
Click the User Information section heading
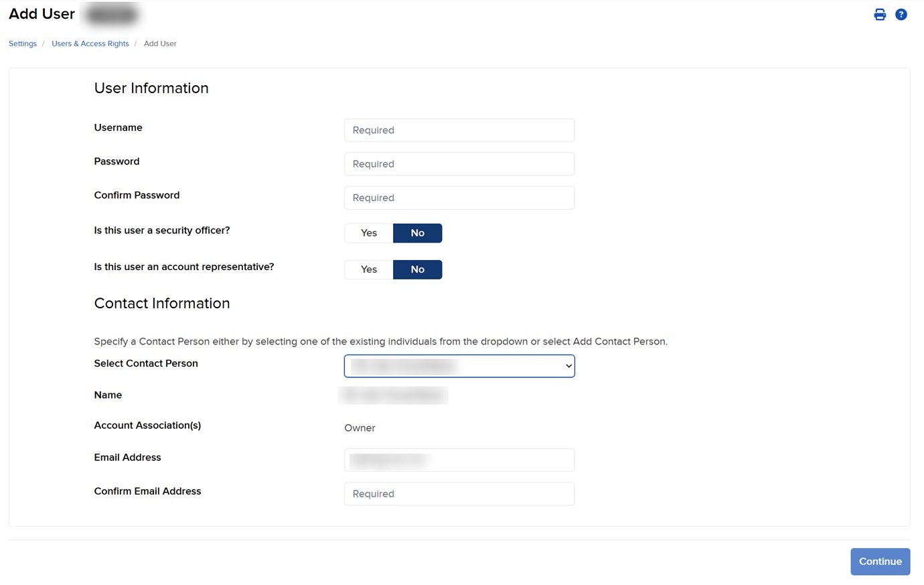coord(151,88)
